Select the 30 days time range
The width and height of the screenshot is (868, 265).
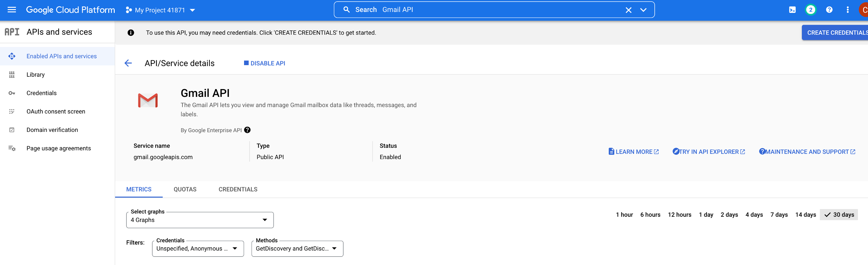(839, 215)
